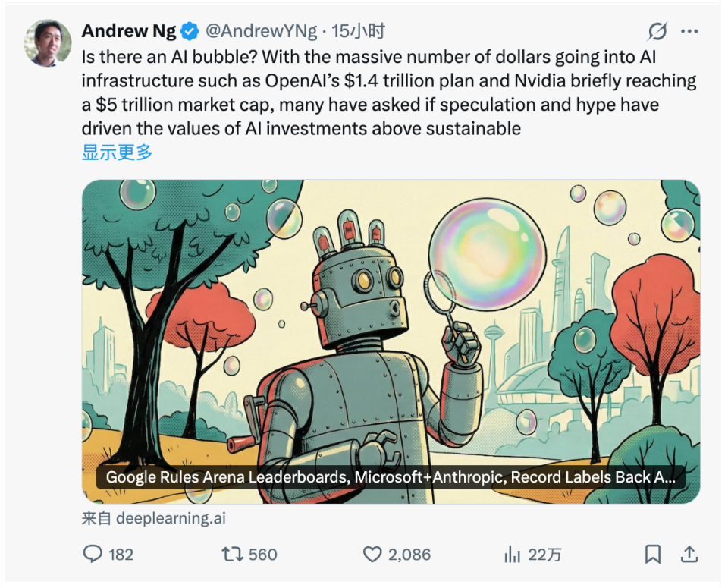The width and height of the screenshot is (728, 588).
Task: Click the blue verified badge
Action: 190,31
